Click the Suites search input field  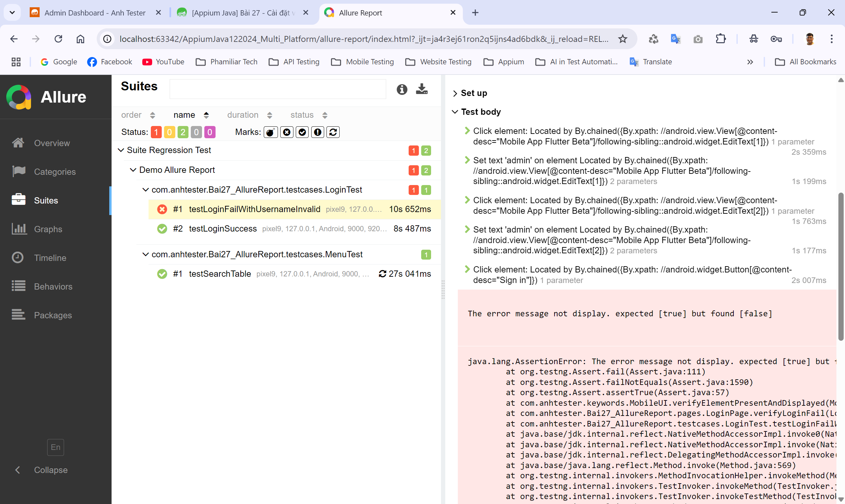click(x=277, y=89)
